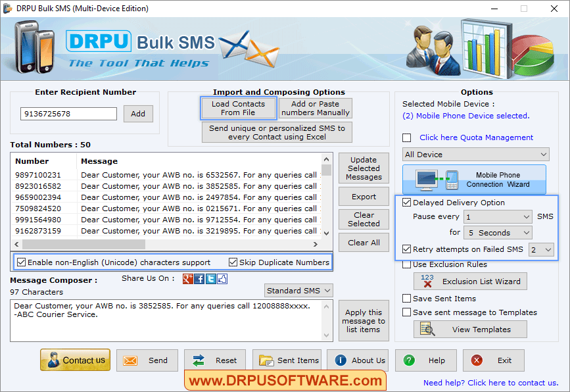The height and width of the screenshot is (392, 570).
Task: Click Load Contacts From File
Action: pyautogui.click(x=238, y=109)
